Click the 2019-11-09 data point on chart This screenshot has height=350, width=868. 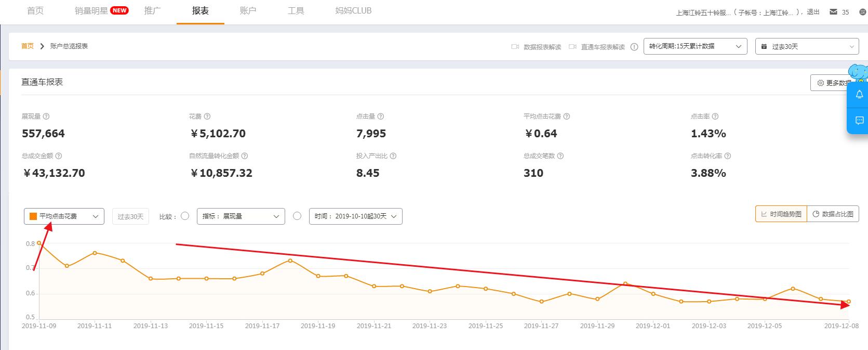(x=39, y=243)
